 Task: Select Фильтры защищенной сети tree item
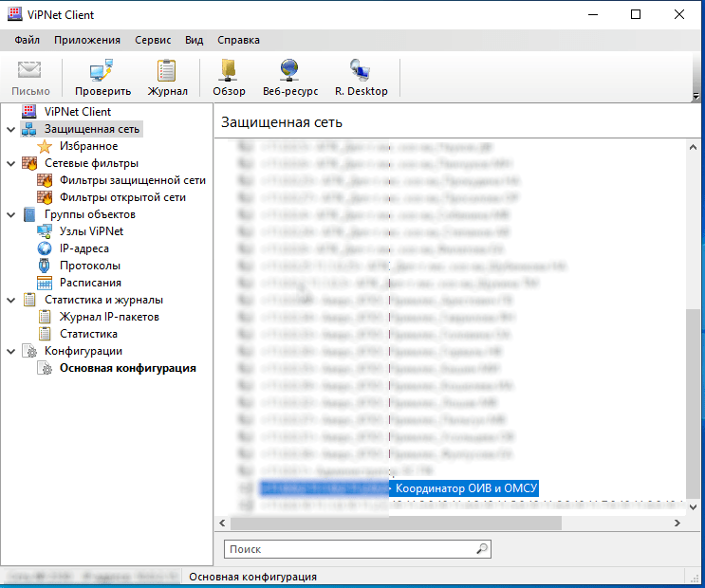(x=133, y=180)
